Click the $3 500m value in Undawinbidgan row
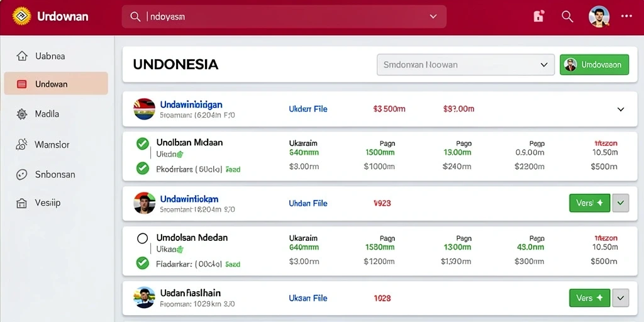This screenshot has height=322, width=644. click(x=389, y=109)
